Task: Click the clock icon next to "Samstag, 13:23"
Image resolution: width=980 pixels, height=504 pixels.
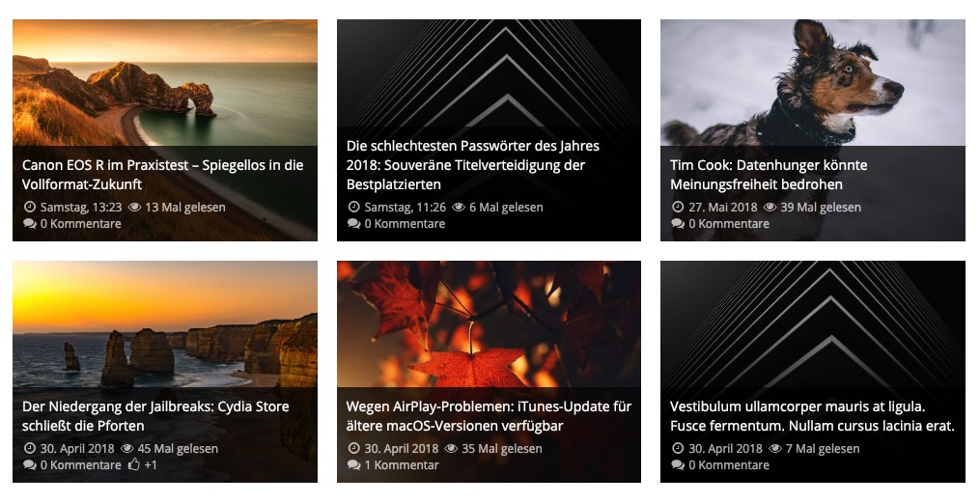Action: click(x=29, y=208)
